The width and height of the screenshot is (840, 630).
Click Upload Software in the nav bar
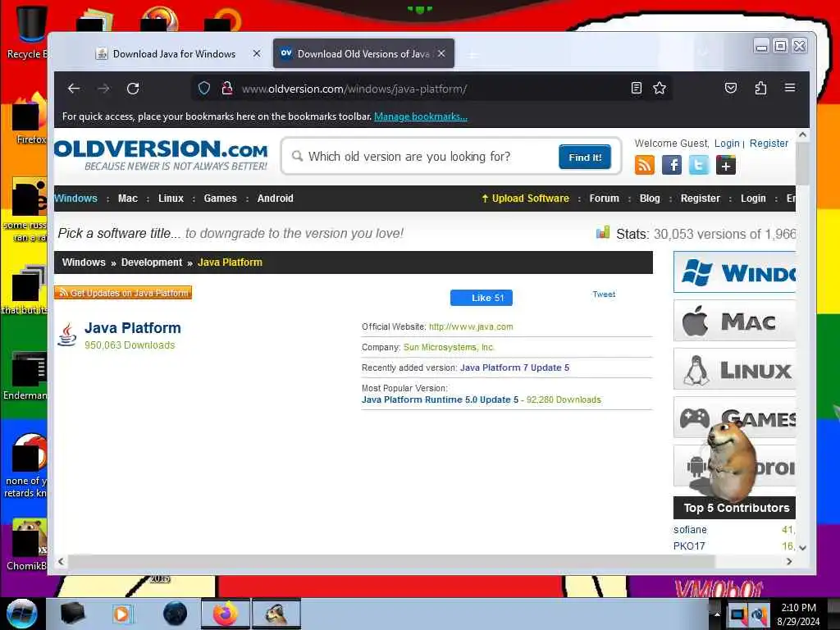point(525,199)
